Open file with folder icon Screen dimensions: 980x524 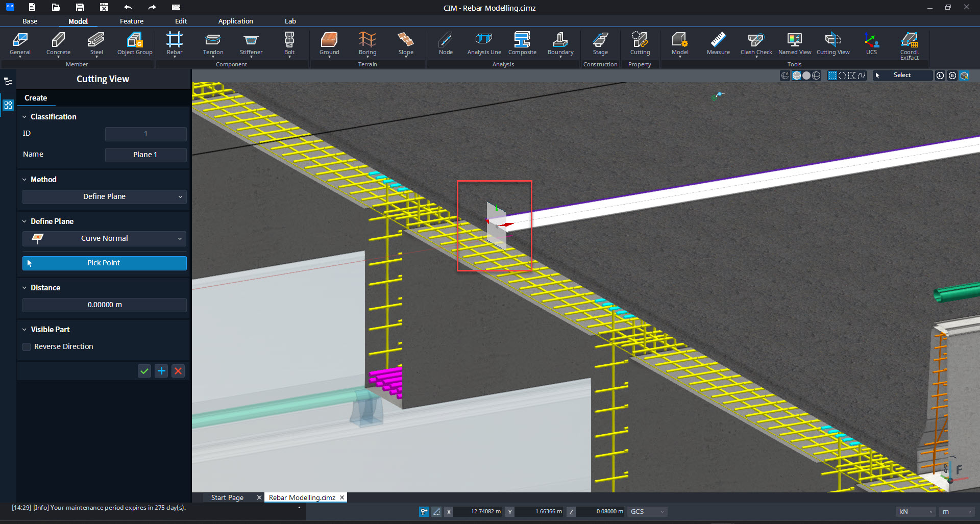tap(56, 7)
